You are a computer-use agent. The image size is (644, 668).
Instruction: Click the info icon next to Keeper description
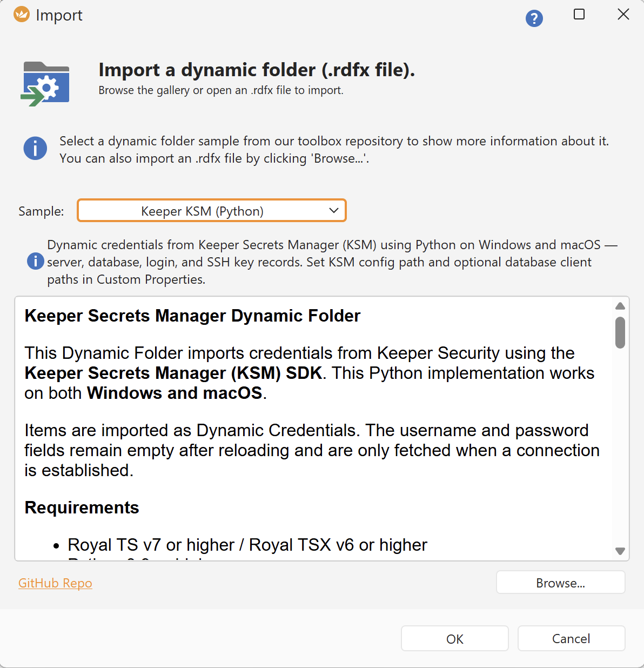pyautogui.click(x=36, y=262)
